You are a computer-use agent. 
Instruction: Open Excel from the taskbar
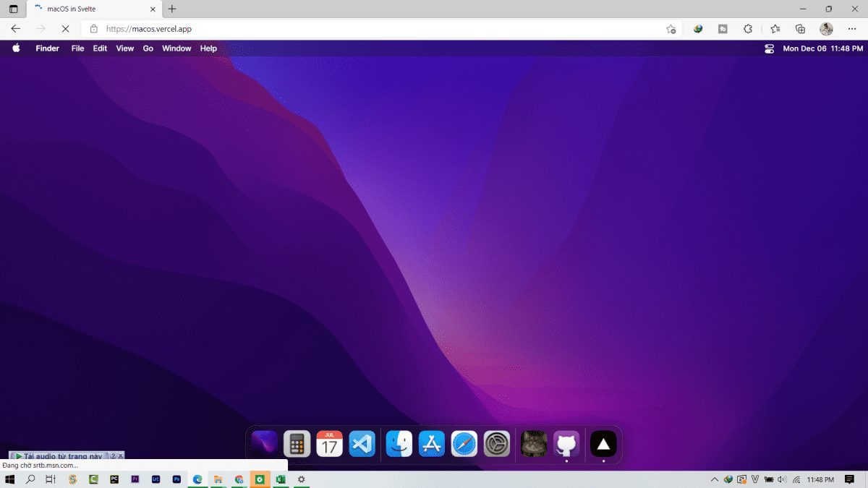click(x=281, y=479)
